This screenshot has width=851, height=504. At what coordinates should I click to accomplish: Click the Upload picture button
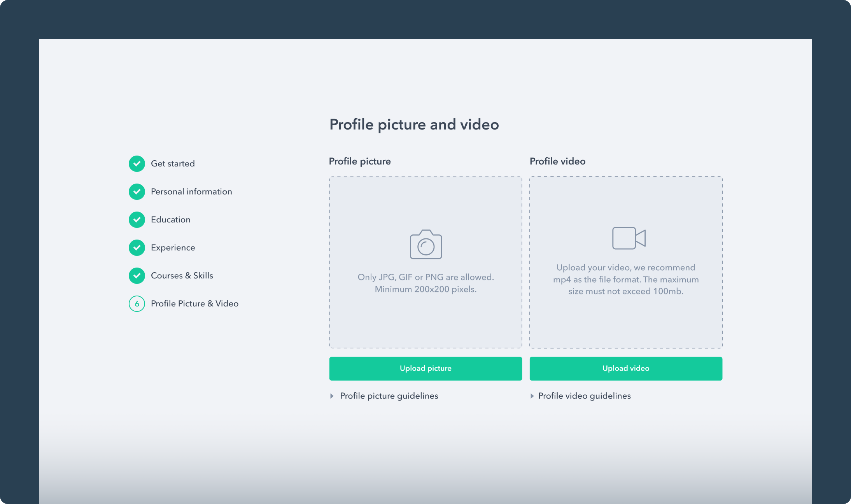coord(425,368)
